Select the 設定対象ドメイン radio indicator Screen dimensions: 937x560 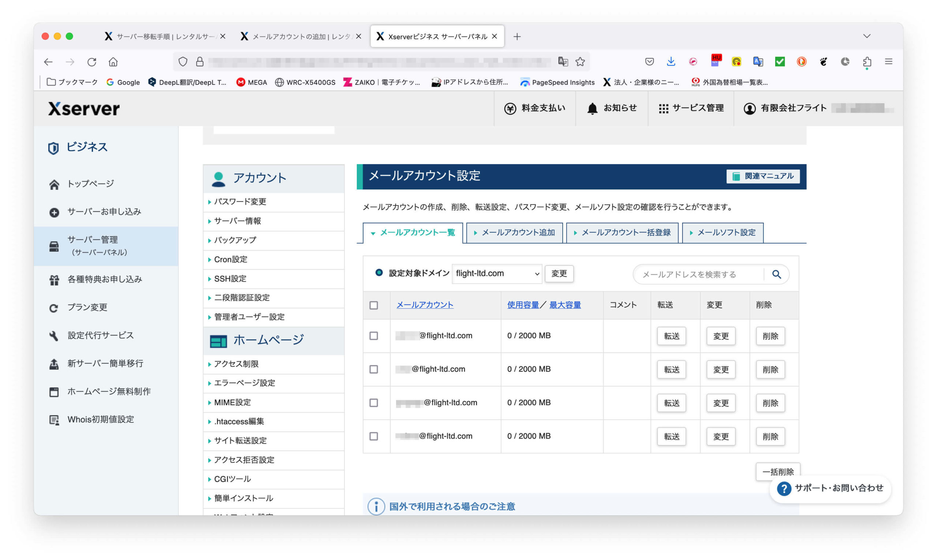[x=379, y=273]
